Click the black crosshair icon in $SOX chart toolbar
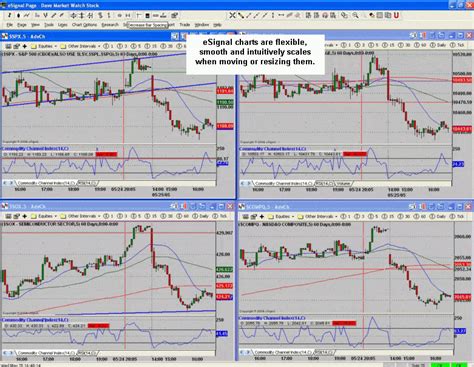The width and height of the screenshot is (474, 367). [24, 216]
